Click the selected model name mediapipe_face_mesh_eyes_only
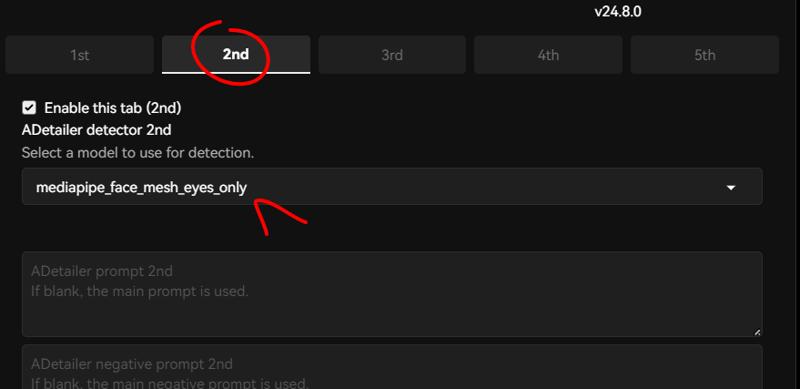 coord(141,188)
